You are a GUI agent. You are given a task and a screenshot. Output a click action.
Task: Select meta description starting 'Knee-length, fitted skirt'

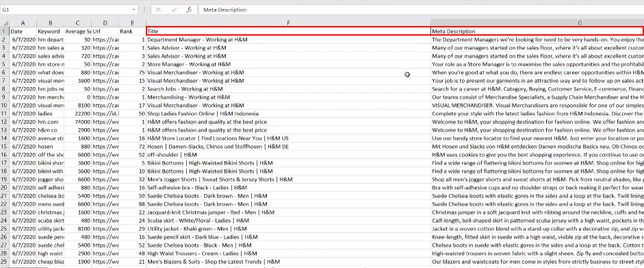[537, 236]
